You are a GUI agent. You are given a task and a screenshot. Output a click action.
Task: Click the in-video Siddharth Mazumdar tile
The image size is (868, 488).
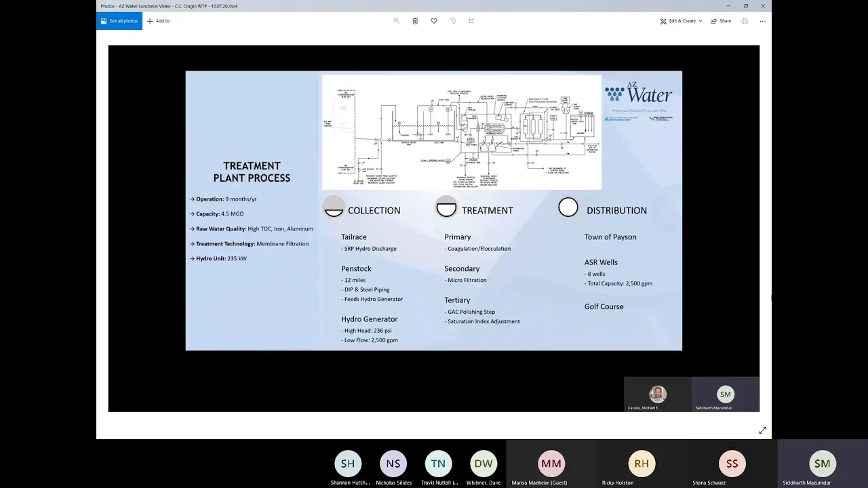pos(726,394)
